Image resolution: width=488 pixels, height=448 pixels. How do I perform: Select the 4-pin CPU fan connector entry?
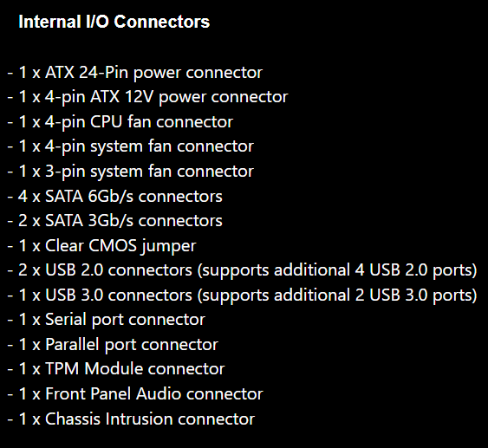[120, 122]
